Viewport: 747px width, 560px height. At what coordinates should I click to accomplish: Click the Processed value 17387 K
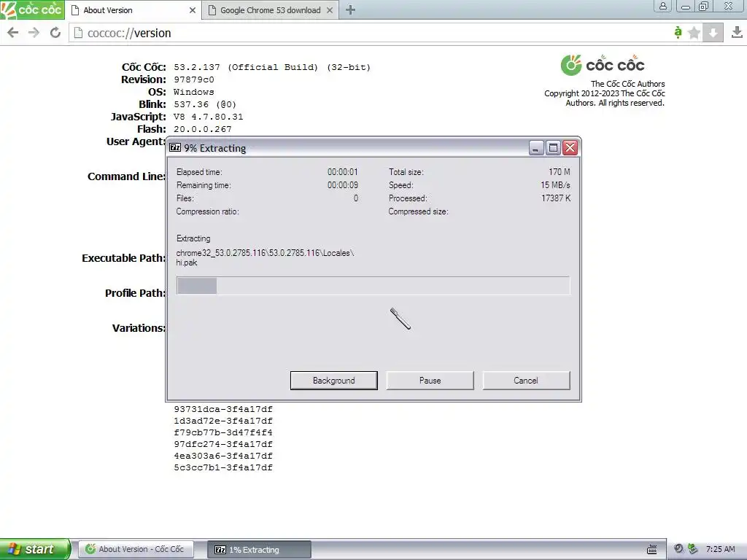click(555, 198)
